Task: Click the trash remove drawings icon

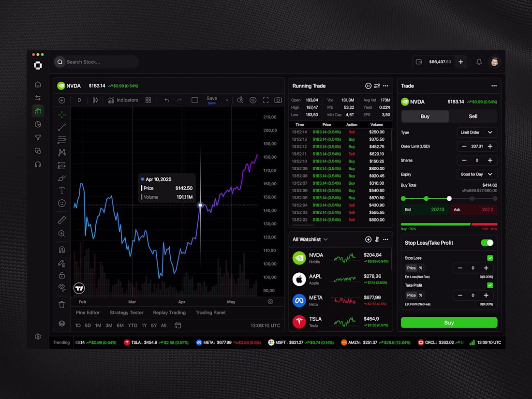Action: [62, 305]
